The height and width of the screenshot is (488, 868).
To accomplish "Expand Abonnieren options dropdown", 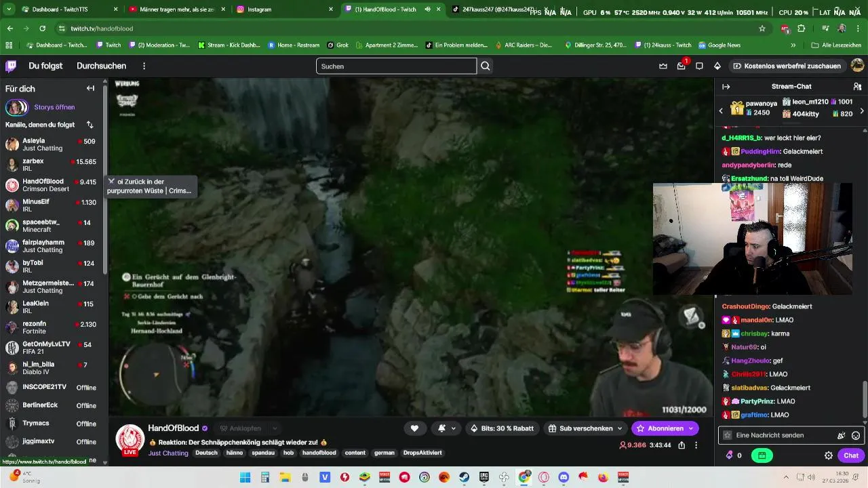I will (690, 428).
